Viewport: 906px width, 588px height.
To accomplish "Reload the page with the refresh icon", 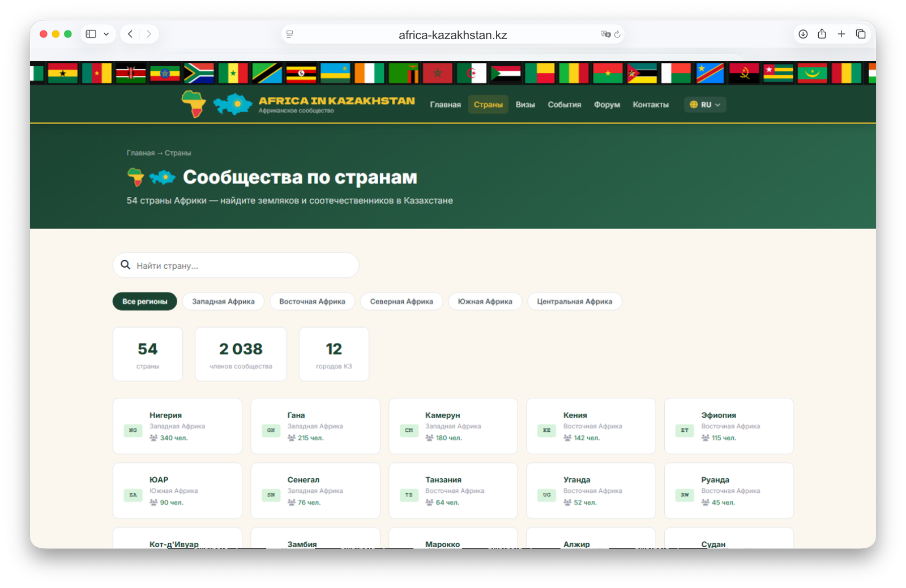I will (617, 35).
